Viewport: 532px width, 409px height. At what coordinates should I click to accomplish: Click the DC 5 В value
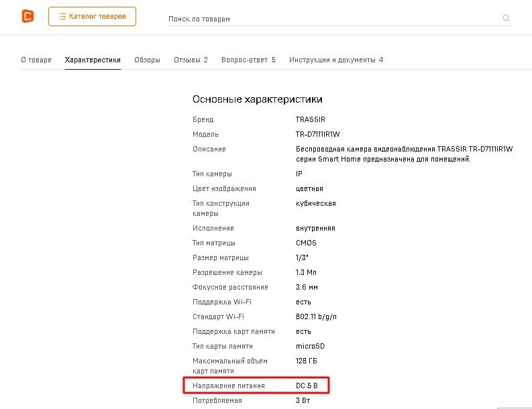307,386
